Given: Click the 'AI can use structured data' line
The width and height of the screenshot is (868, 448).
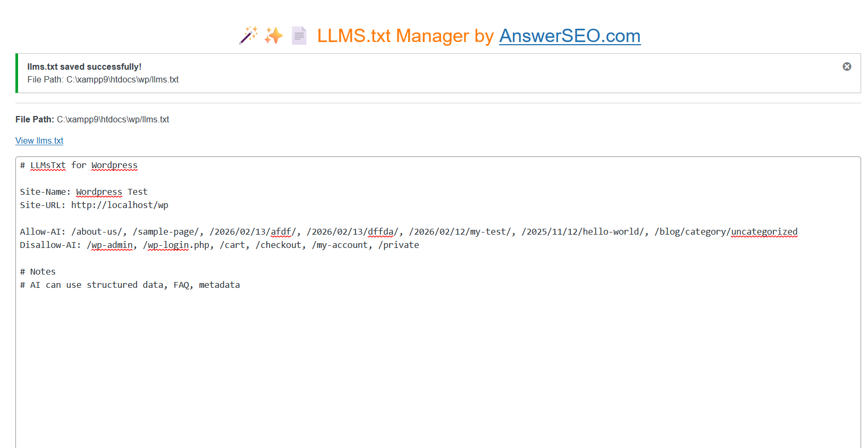Looking at the screenshot, I should pos(130,285).
